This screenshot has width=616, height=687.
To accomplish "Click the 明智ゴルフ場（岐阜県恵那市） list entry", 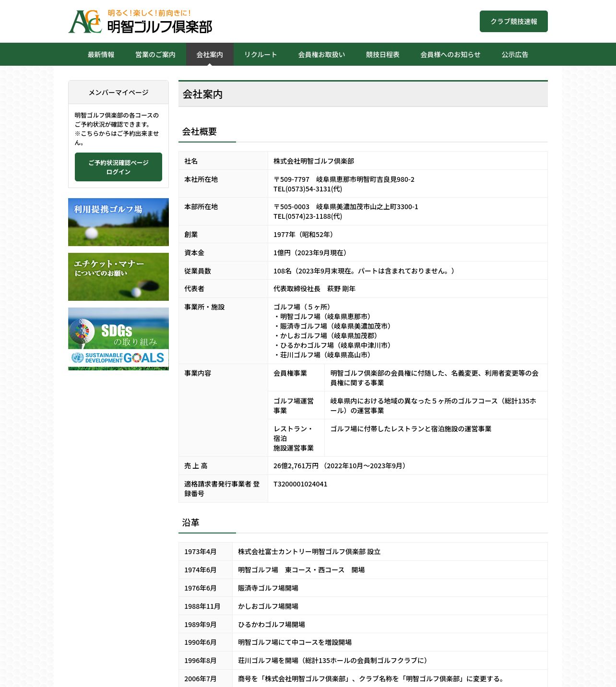I will coord(324,317).
